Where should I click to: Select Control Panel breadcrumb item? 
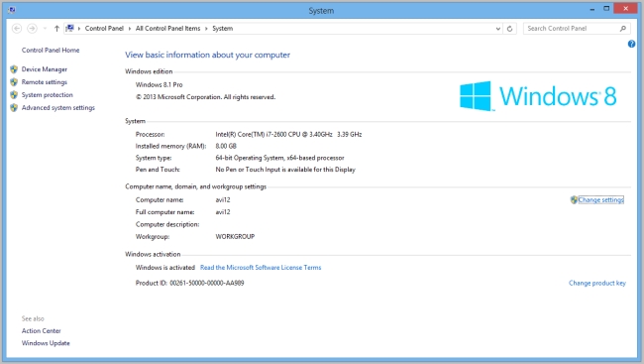104,29
